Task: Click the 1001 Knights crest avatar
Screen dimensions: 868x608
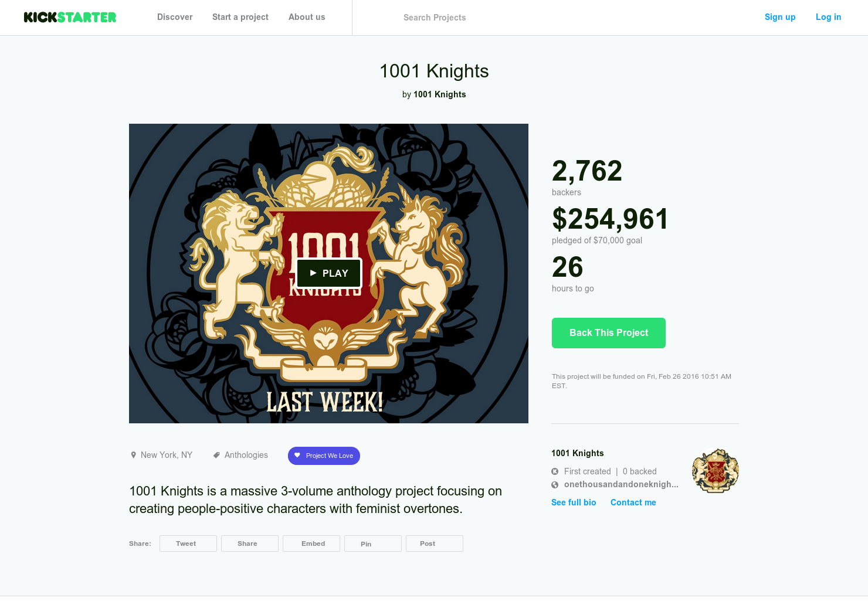Action: pyautogui.click(x=715, y=470)
